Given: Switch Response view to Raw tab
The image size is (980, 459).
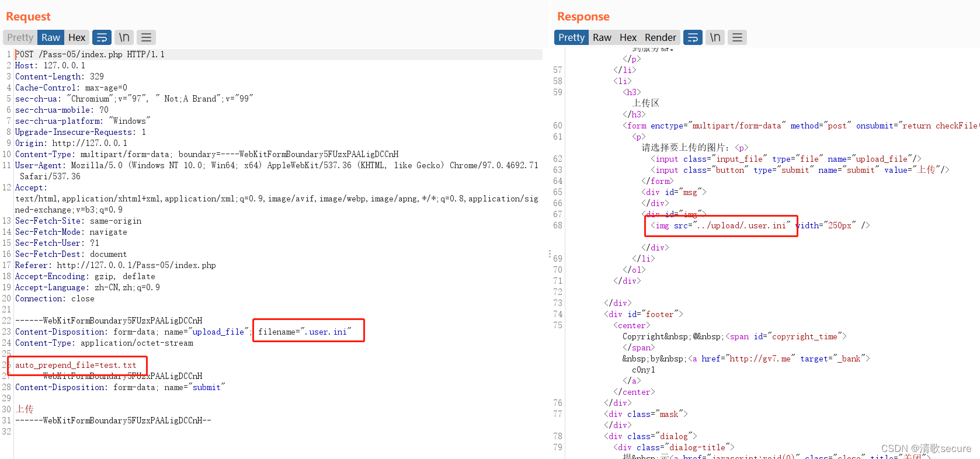Looking at the screenshot, I should click(x=602, y=37).
